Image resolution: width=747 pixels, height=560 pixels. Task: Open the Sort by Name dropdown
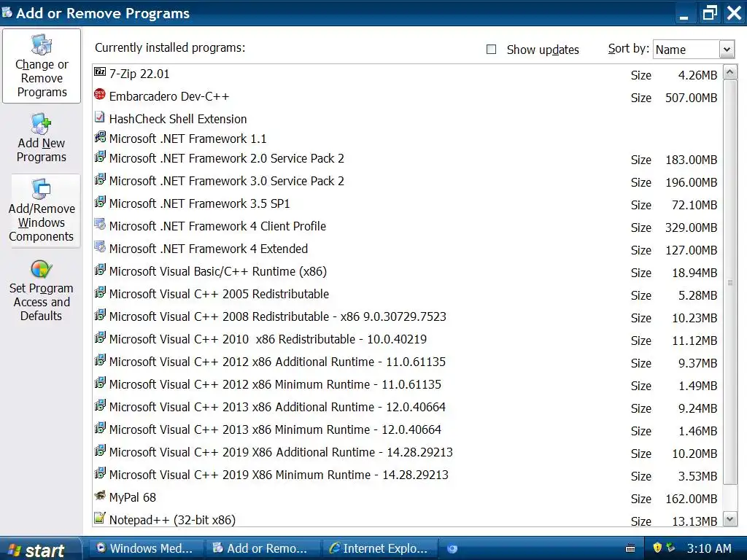(x=727, y=49)
